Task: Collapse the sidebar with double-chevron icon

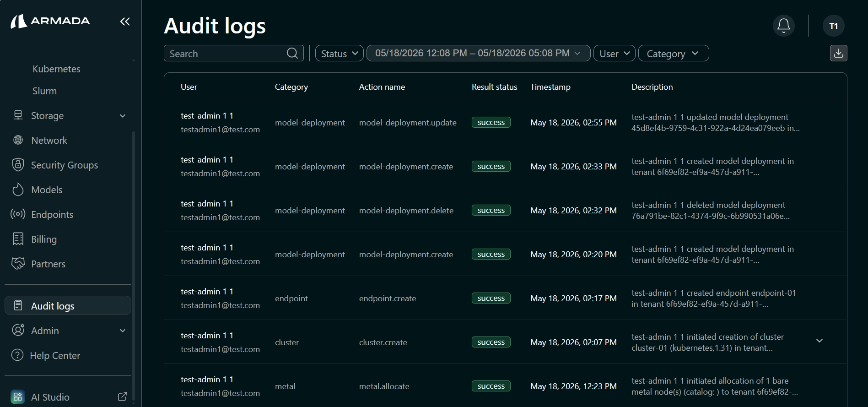Action: (x=125, y=21)
